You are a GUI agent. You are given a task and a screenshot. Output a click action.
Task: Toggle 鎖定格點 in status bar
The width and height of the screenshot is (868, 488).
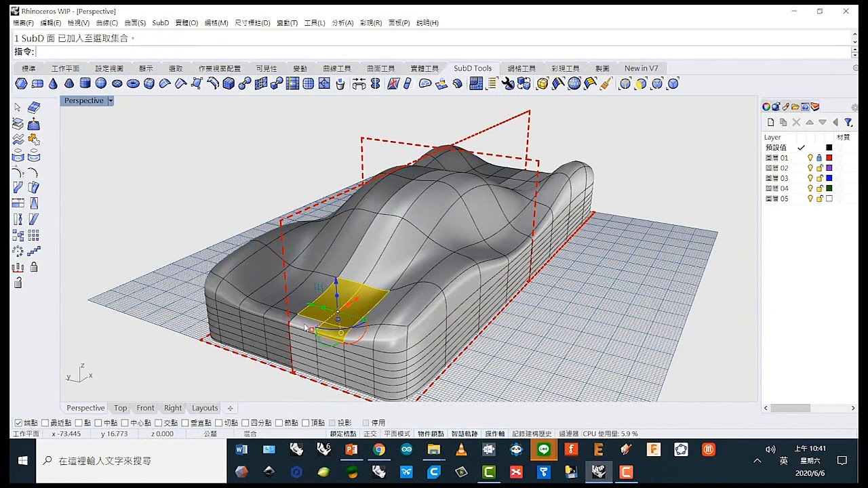point(343,434)
